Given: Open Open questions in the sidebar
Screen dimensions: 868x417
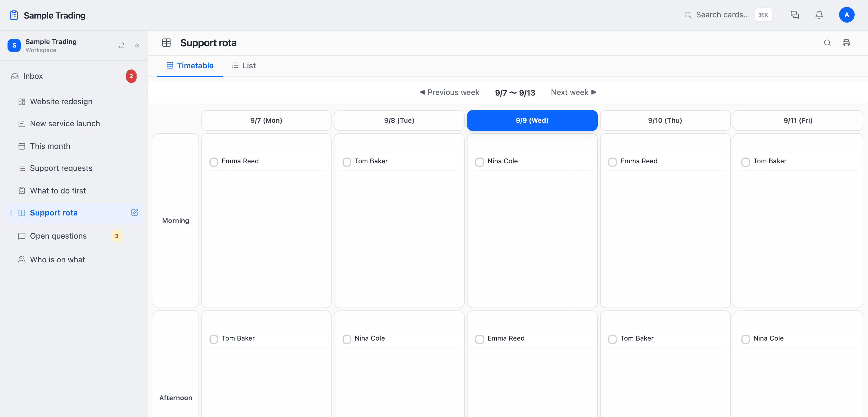Looking at the screenshot, I should pyautogui.click(x=74, y=236).
